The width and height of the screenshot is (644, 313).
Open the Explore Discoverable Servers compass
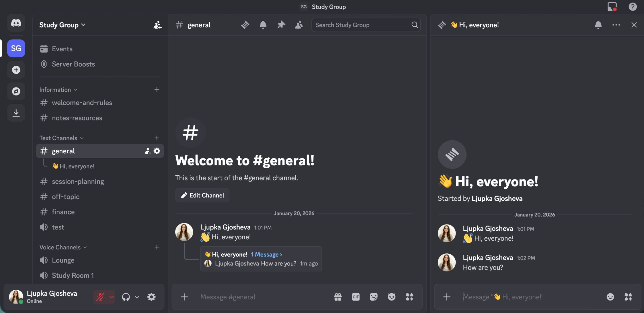pyautogui.click(x=16, y=91)
